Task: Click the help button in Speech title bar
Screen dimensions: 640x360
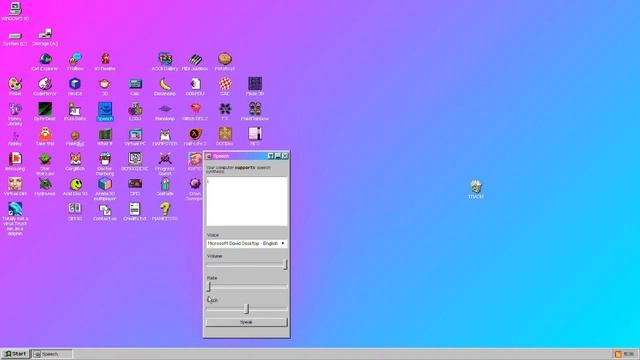Action: click(x=270, y=156)
